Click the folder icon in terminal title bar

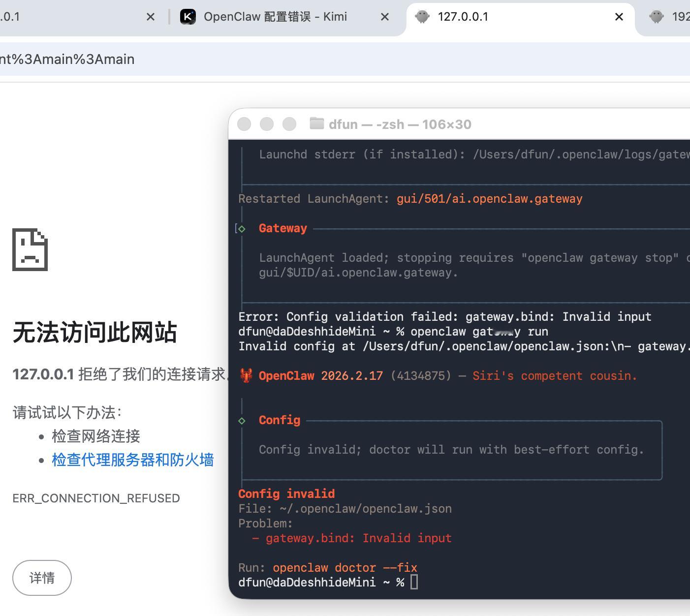coord(316,123)
